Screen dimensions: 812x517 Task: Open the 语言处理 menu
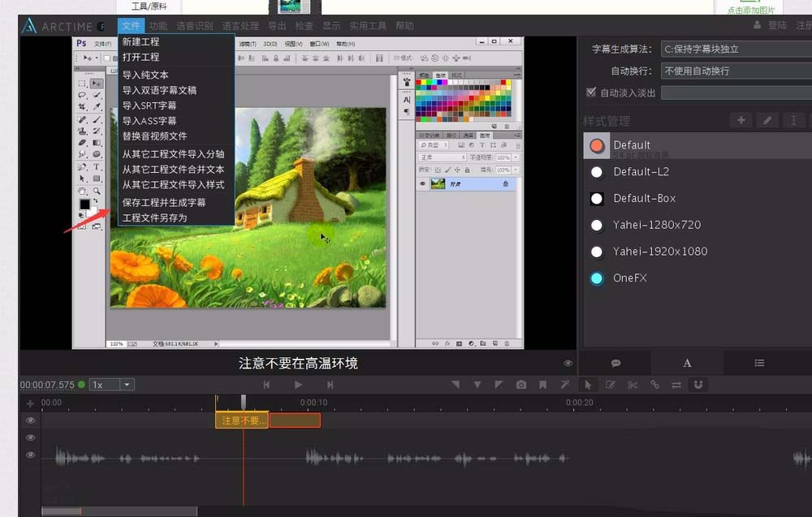pos(240,26)
